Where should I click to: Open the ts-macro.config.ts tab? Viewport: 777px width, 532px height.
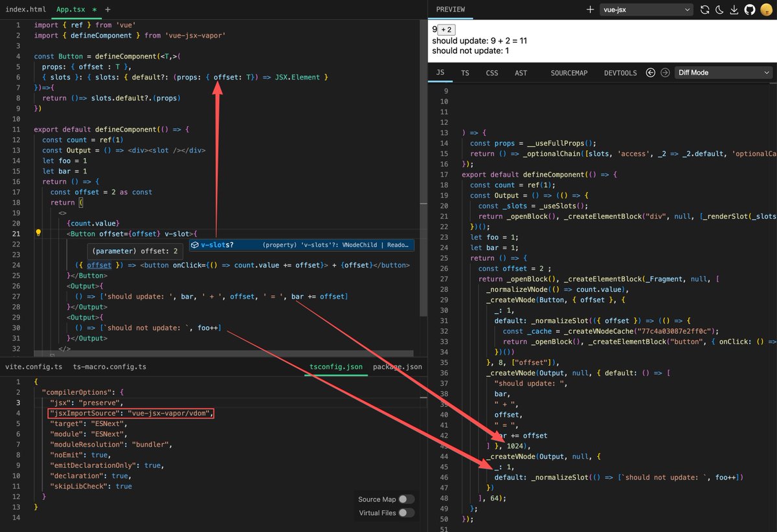coord(109,366)
